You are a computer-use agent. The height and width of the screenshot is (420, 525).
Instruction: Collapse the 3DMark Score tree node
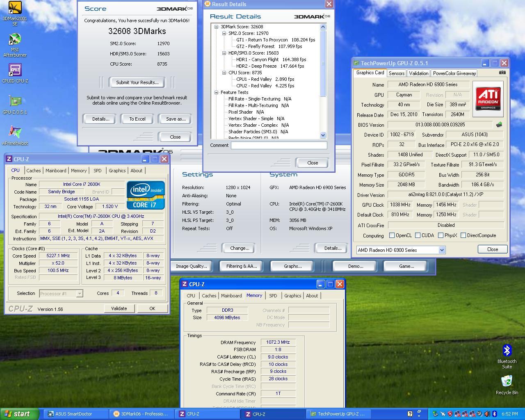click(216, 27)
